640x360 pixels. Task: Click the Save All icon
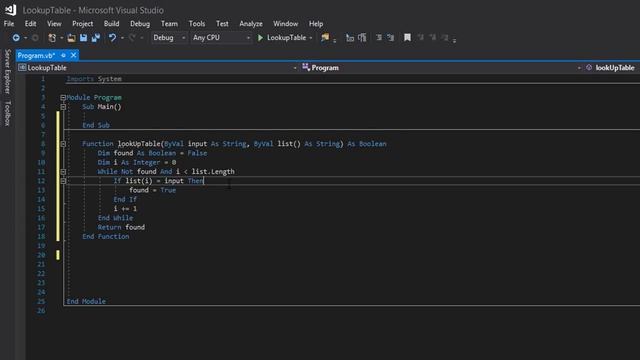(96, 38)
